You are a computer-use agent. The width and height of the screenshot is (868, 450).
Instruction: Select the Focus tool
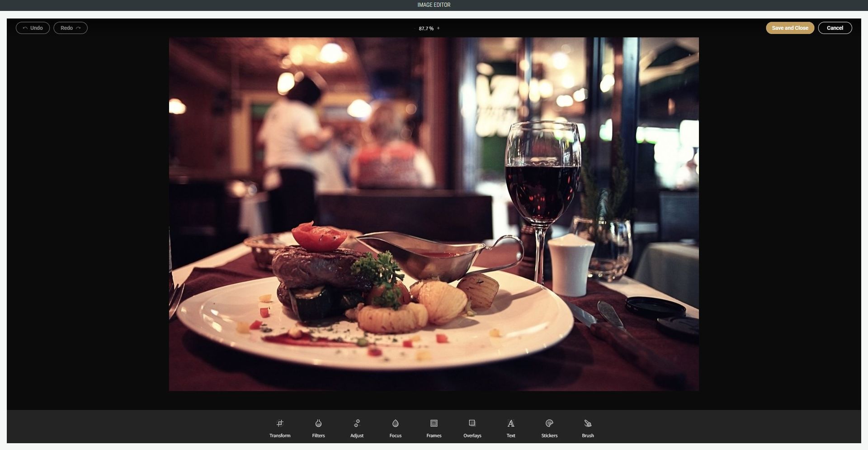(395, 428)
